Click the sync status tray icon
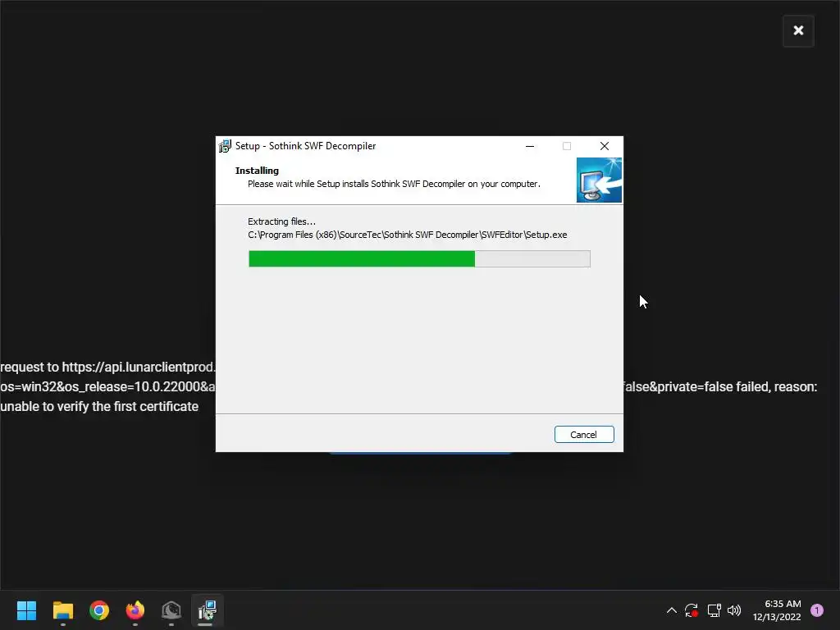Image resolution: width=840 pixels, height=630 pixels. (x=692, y=610)
